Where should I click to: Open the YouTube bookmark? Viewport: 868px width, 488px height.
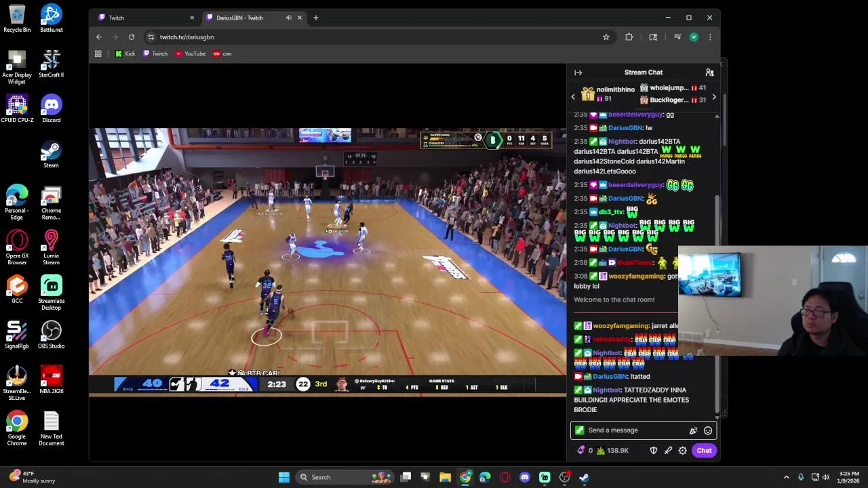pos(191,54)
